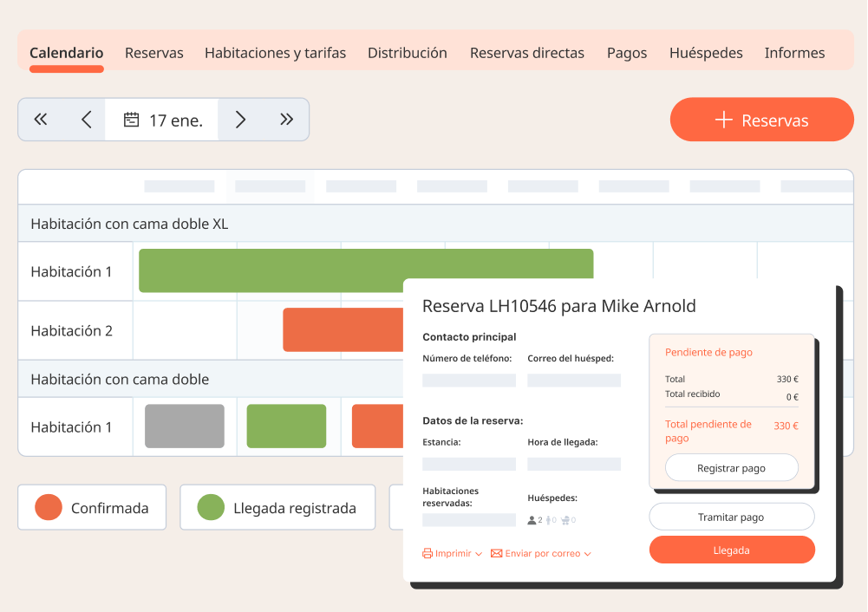The image size is (868, 612).
Task: Select the orange Confirmada legend swatch
Action: (x=49, y=508)
